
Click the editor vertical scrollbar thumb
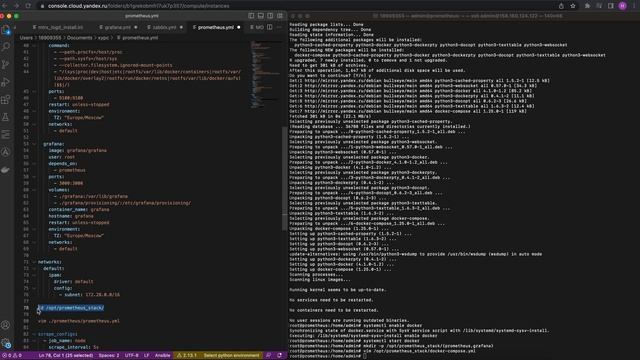[284, 179]
